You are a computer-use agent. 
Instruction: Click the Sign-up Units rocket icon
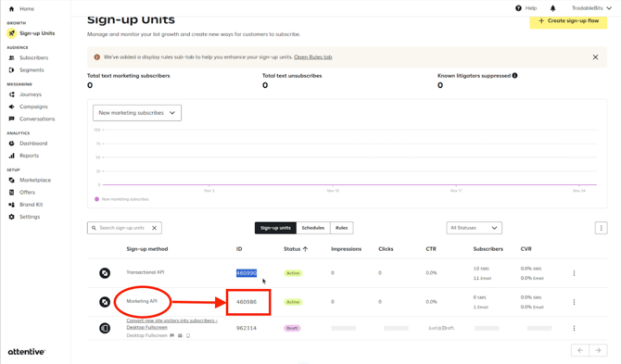pos(11,33)
